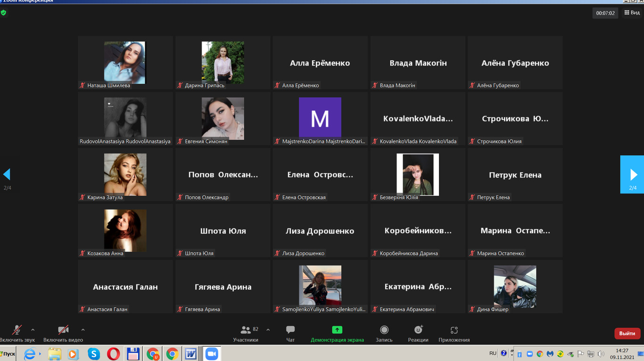
Task: Switch input language with RU indicator
Action: [x=493, y=353]
